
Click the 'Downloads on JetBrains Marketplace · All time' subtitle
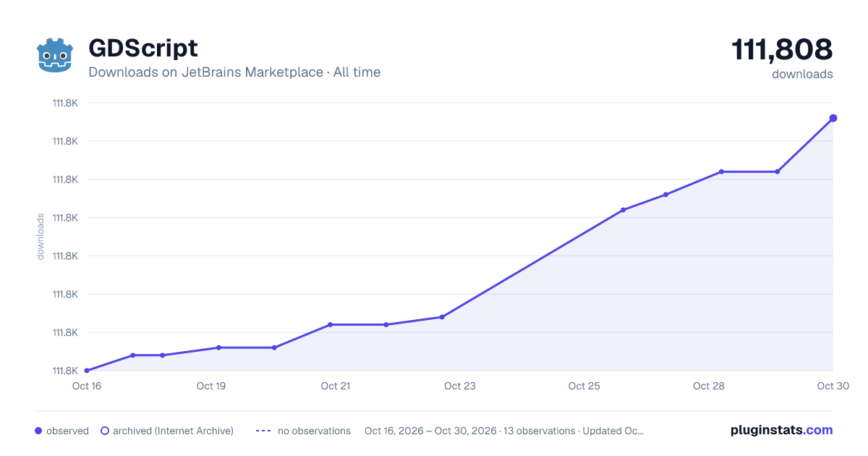[234, 72]
